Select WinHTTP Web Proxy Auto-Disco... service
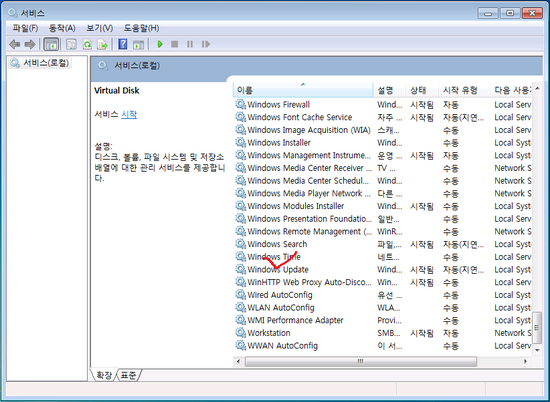This screenshot has width=550, height=402. coord(309,282)
